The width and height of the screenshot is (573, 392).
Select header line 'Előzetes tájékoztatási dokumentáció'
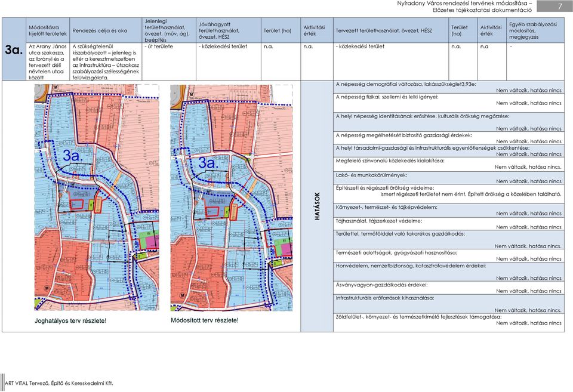pos(482,10)
